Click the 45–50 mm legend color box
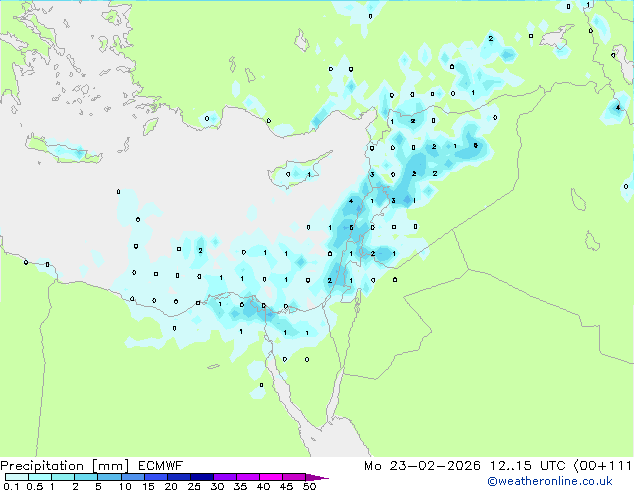Image resolution: width=634 pixels, height=490 pixels. point(294,477)
